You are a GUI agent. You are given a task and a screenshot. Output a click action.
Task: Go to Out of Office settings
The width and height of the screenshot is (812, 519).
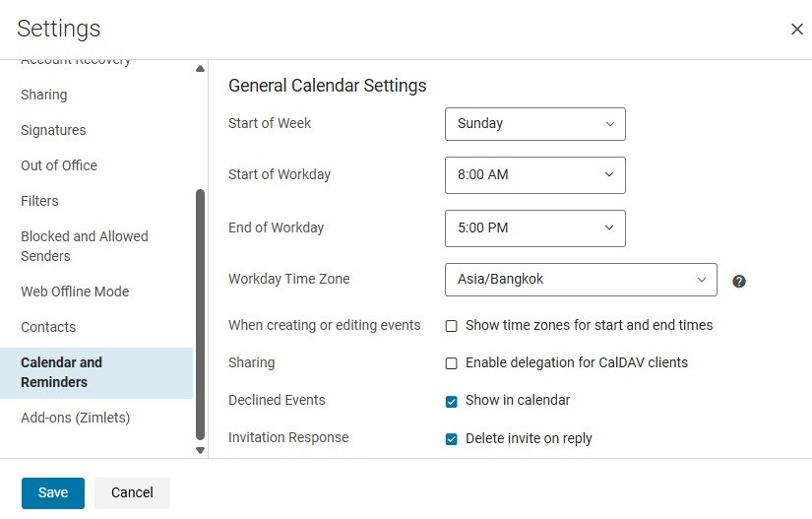point(59,165)
